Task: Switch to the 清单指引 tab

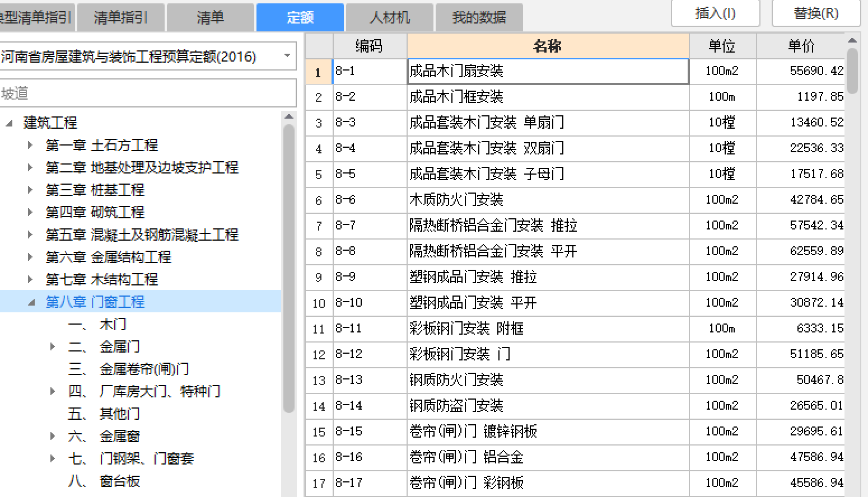Action: [x=120, y=17]
